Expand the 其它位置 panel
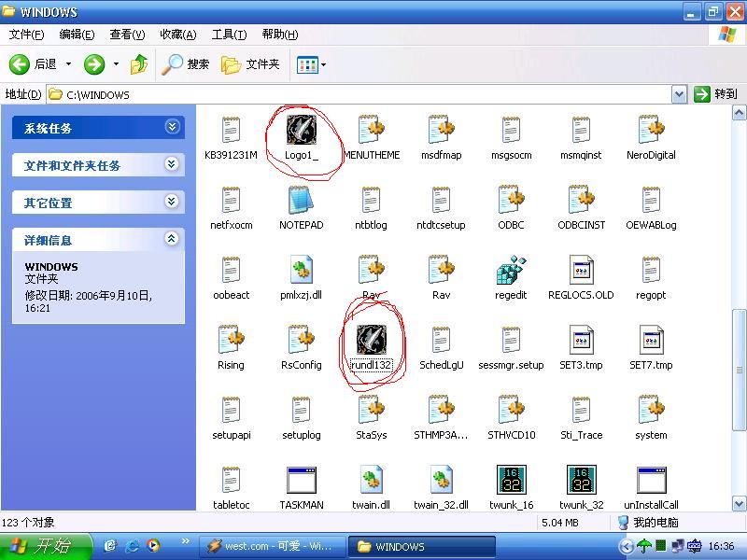The image size is (747, 560). pyautogui.click(x=171, y=202)
